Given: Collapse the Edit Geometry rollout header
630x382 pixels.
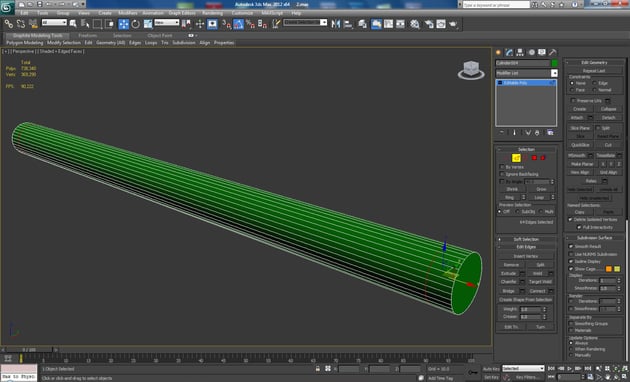Looking at the screenshot, I should [594, 63].
